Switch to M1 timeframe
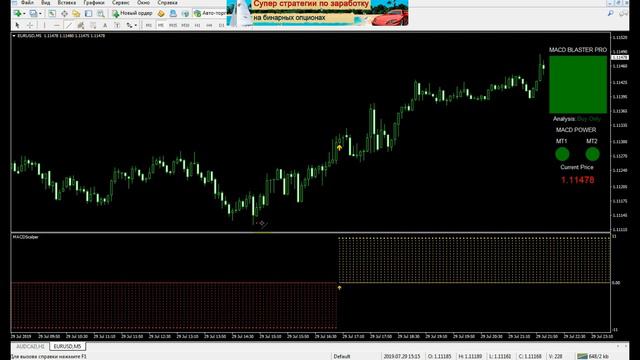The height and width of the screenshot is (360, 640). coord(149,25)
